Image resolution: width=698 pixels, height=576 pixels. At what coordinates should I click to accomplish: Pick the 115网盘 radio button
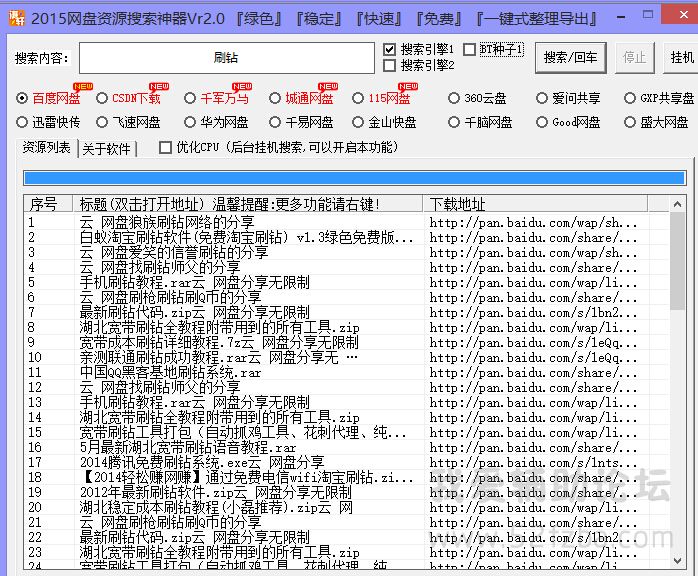point(359,98)
